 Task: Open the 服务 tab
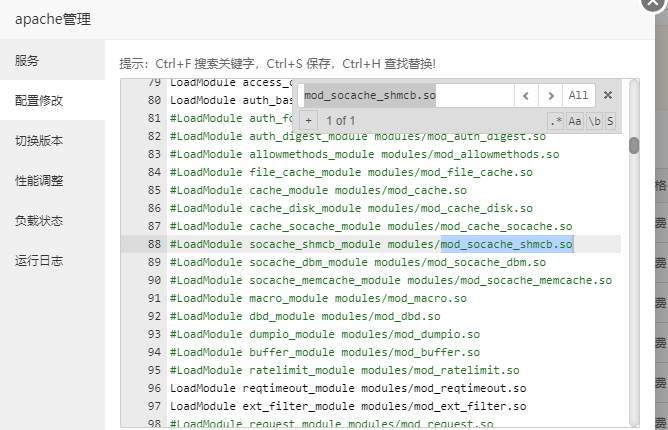point(52,60)
